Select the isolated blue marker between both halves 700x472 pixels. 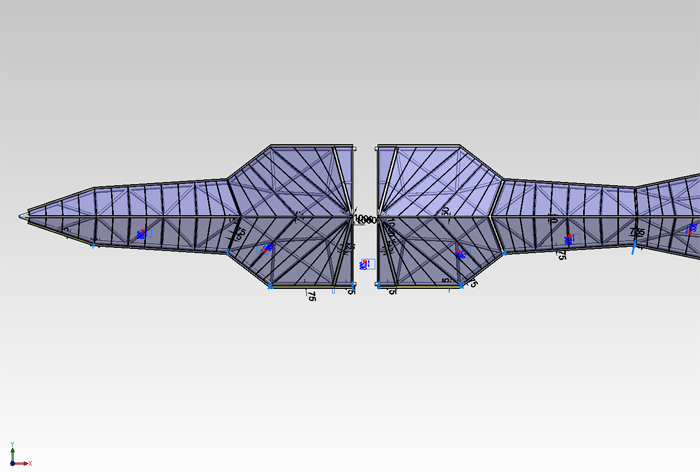click(x=365, y=264)
